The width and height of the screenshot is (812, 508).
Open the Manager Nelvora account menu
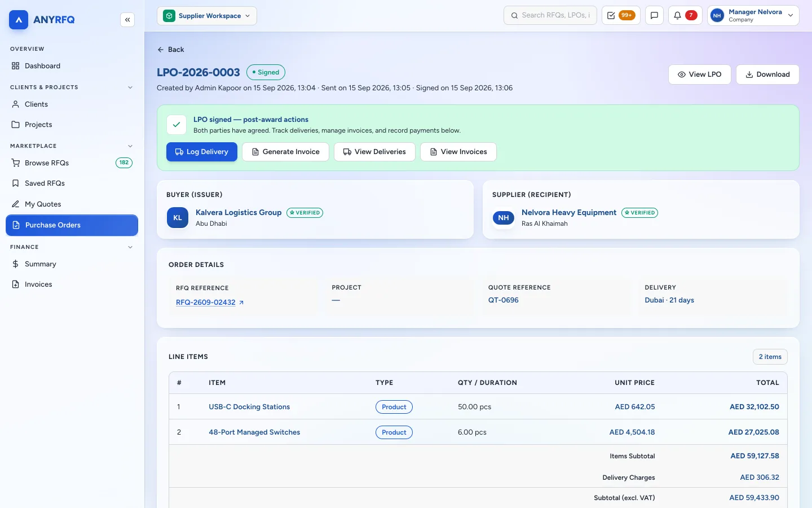[x=753, y=16]
